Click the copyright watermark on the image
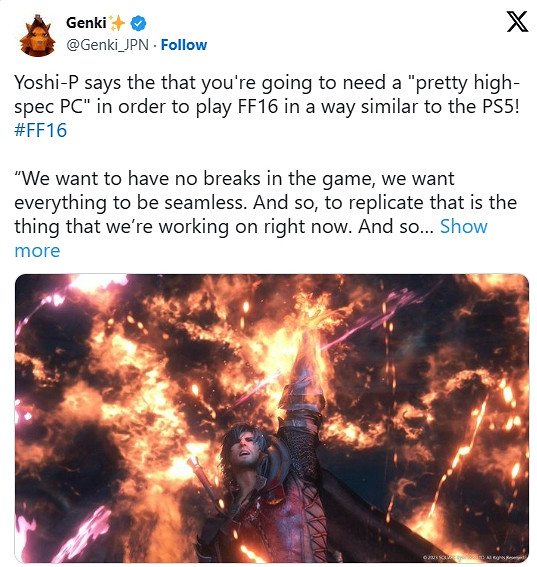 tap(473, 558)
